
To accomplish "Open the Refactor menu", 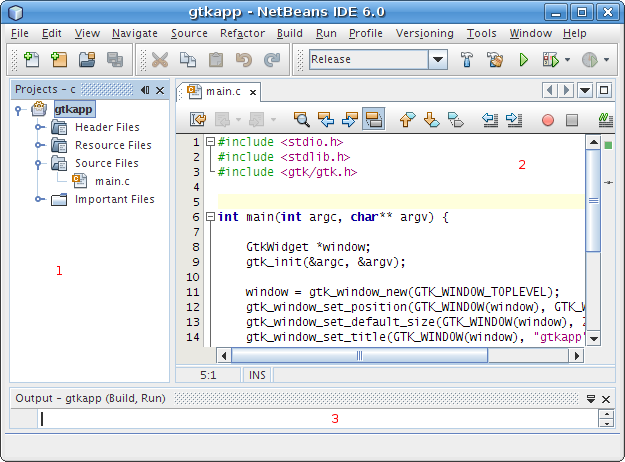I will click(x=242, y=33).
